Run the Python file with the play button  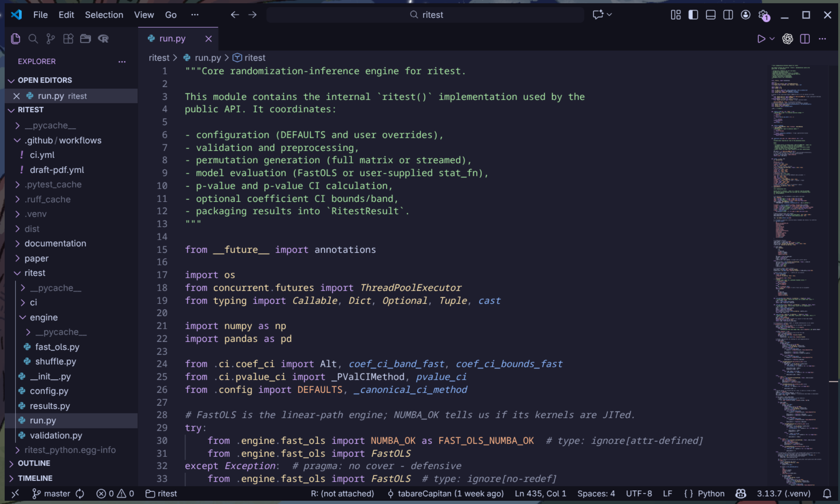point(761,39)
